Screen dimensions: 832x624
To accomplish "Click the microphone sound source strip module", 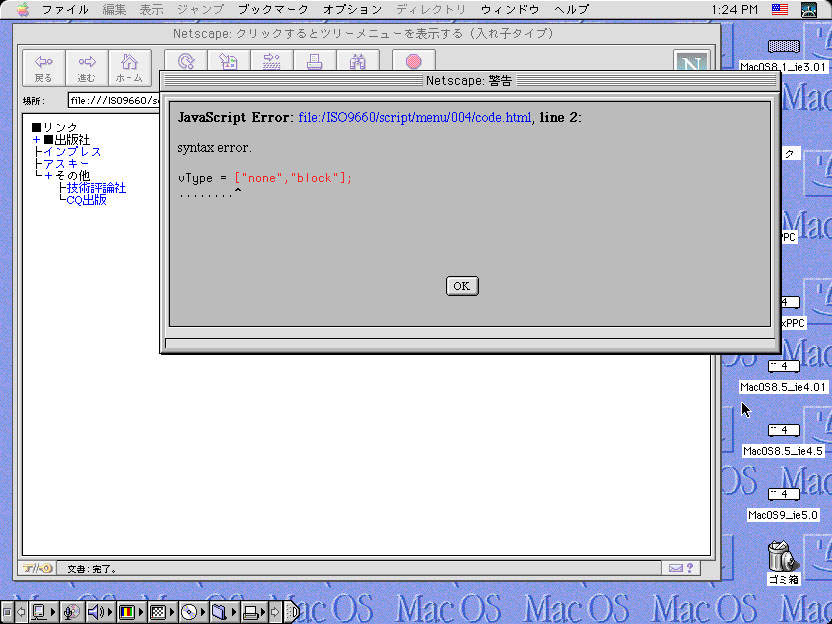I will click(71, 612).
